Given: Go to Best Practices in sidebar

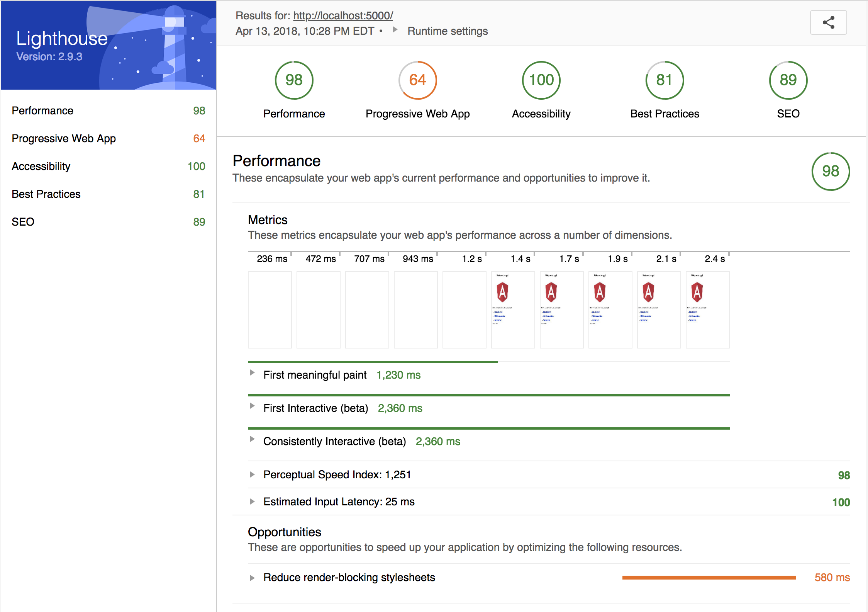Looking at the screenshot, I should [46, 194].
